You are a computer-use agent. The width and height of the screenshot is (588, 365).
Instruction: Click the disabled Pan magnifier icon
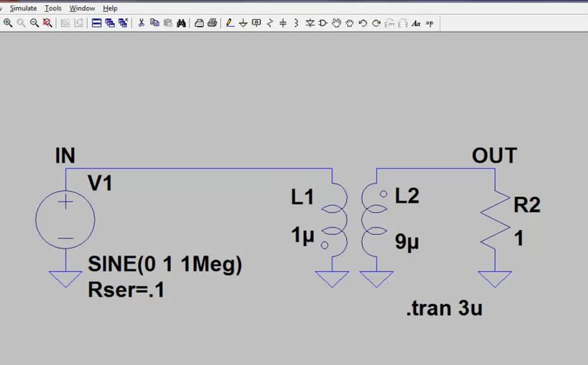(21, 23)
